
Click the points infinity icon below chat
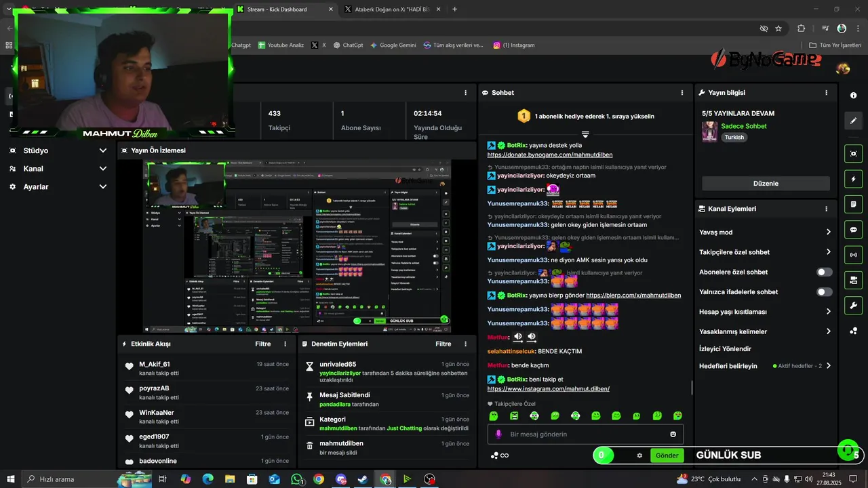(500, 455)
